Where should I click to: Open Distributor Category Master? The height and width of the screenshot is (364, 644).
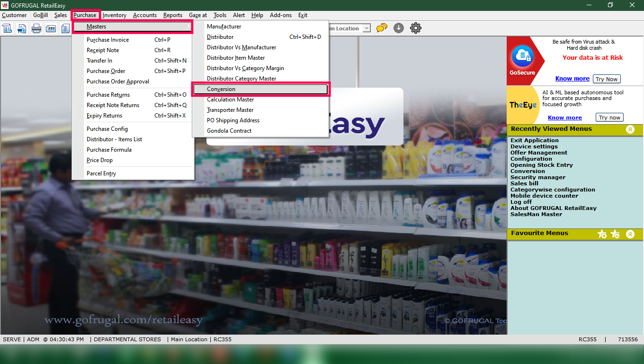coord(260,79)
